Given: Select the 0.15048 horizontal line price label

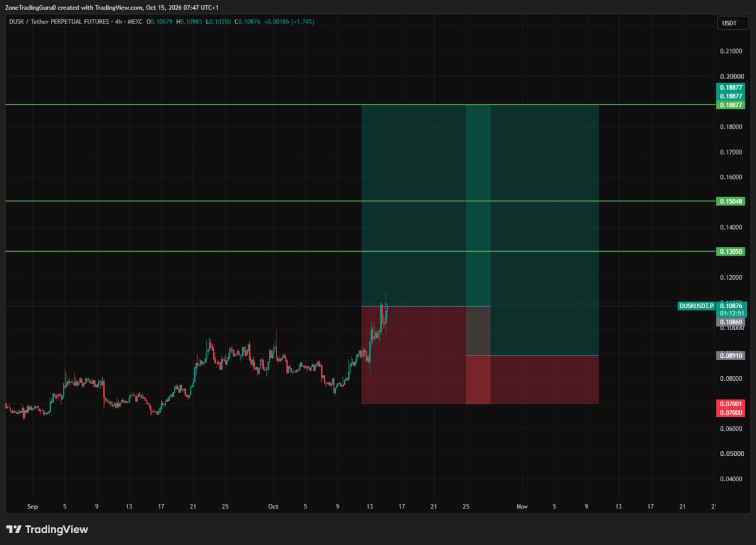Looking at the screenshot, I should 731,201.
